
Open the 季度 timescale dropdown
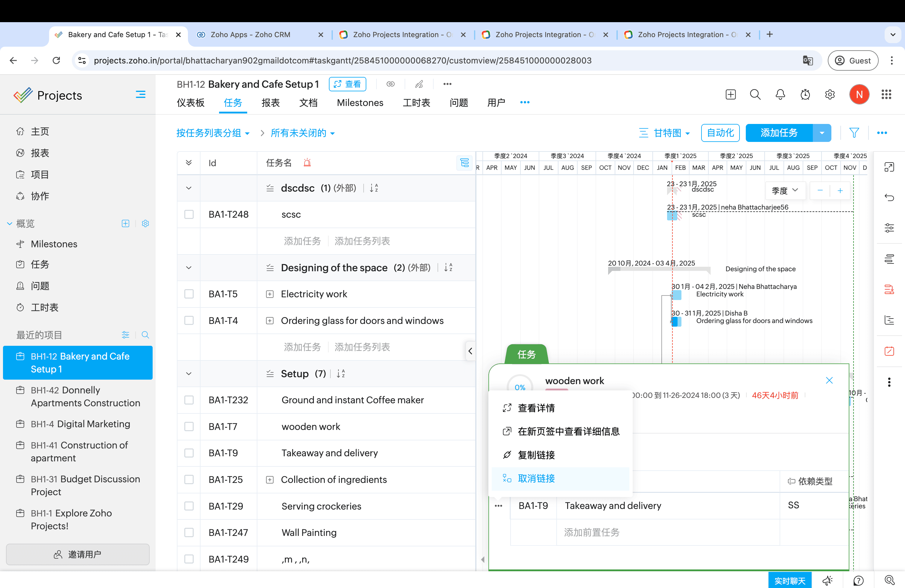coord(785,190)
